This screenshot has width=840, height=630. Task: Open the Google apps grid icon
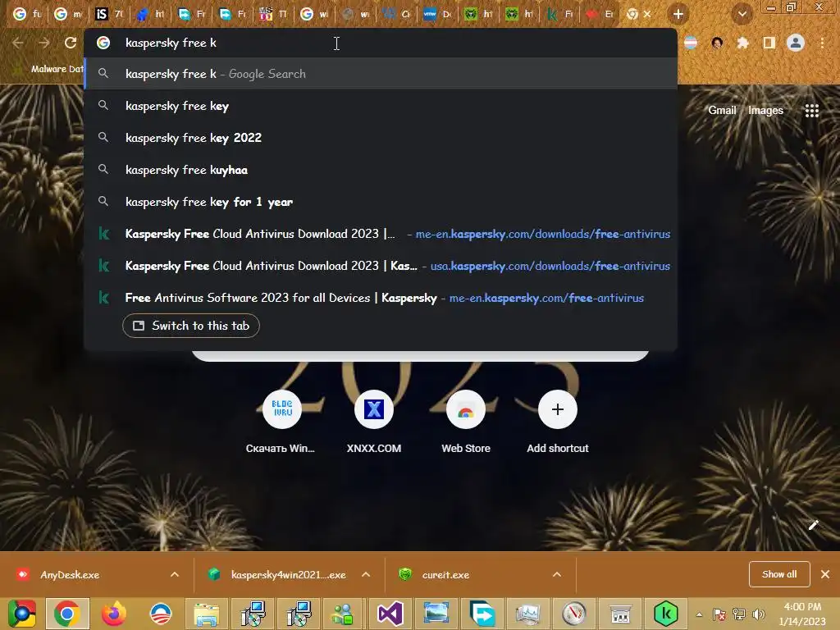pyautogui.click(x=811, y=111)
